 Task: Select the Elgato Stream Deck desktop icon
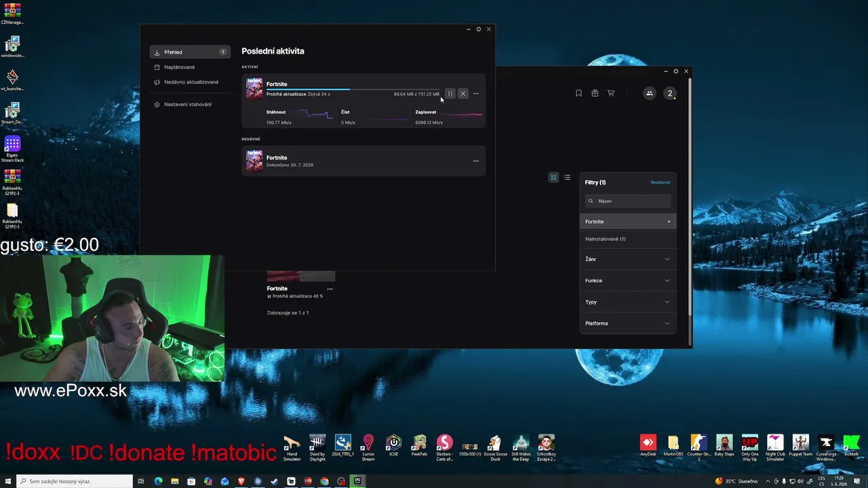click(x=12, y=149)
